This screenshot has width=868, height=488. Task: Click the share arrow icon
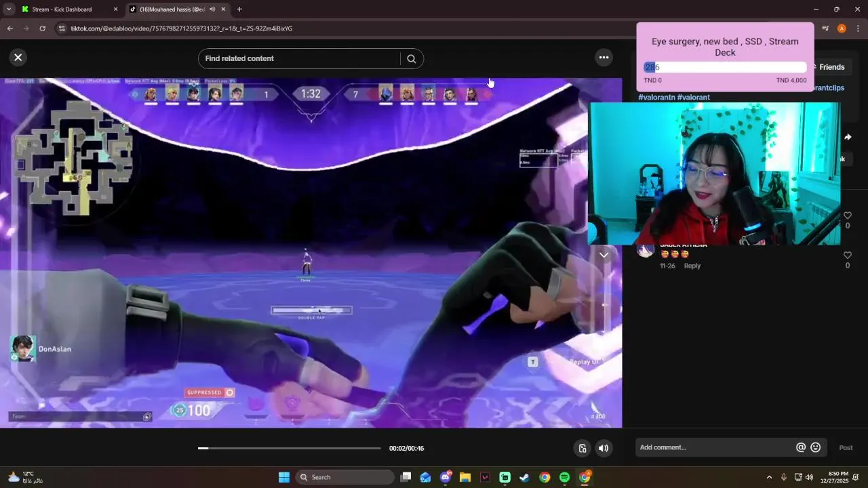click(x=848, y=137)
